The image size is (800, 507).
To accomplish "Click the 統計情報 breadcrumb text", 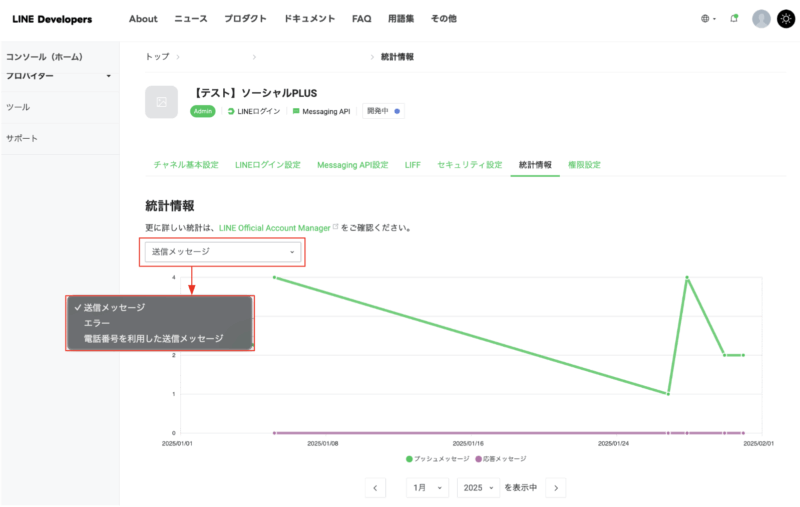I will 397,57.
